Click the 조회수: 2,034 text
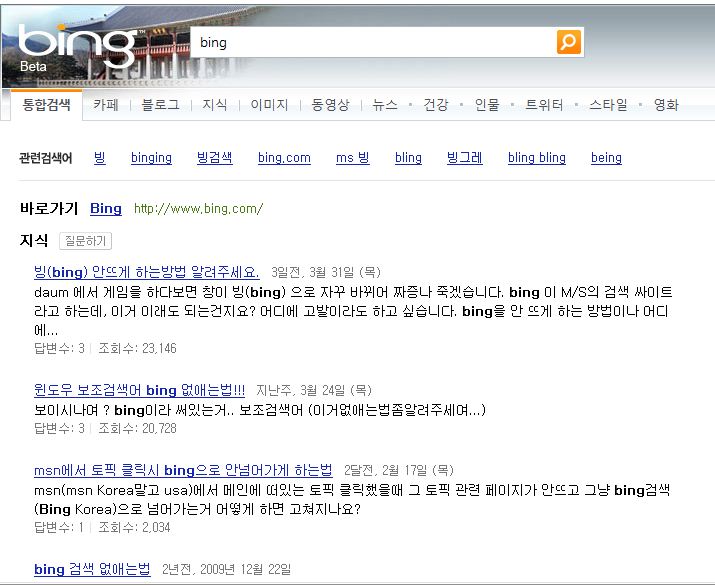 pos(134,528)
